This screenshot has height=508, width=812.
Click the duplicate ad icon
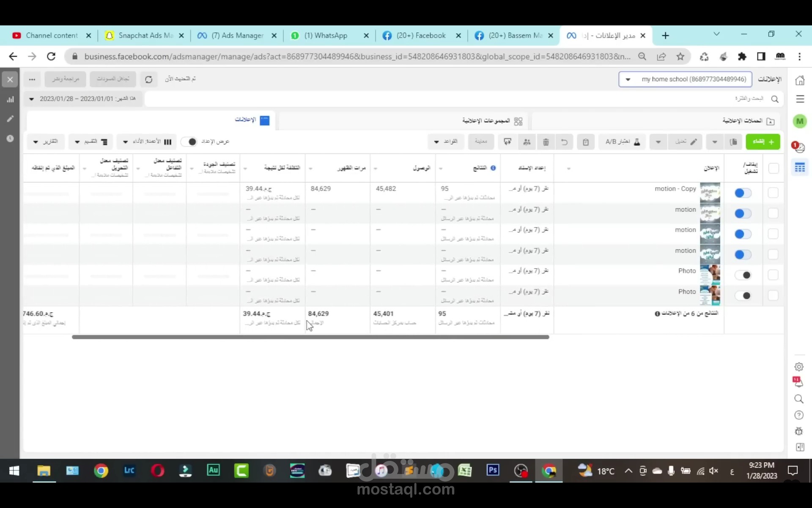(x=734, y=142)
